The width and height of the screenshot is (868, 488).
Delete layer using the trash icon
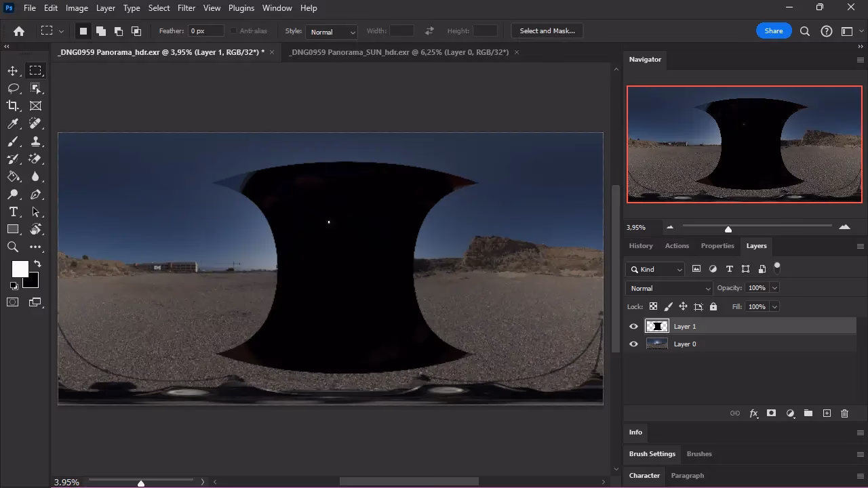[x=844, y=413]
